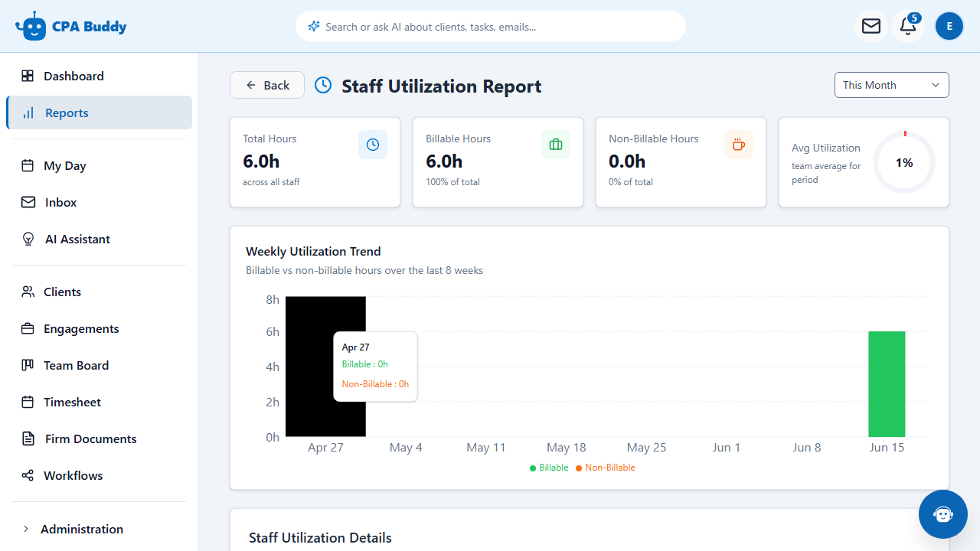Open AI Assistant from the sidebar
This screenshot has width=980, height=551.
[99, 239]
